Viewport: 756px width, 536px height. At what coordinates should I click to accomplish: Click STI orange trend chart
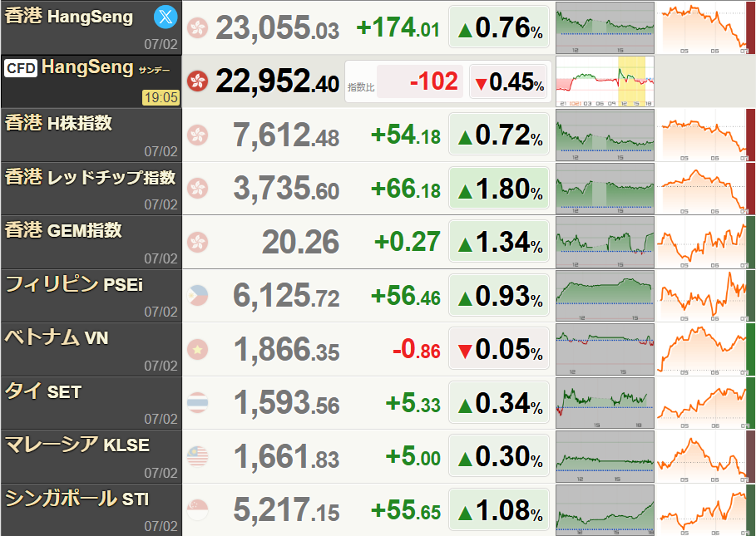pyautogui.click(x=706, y=510)
